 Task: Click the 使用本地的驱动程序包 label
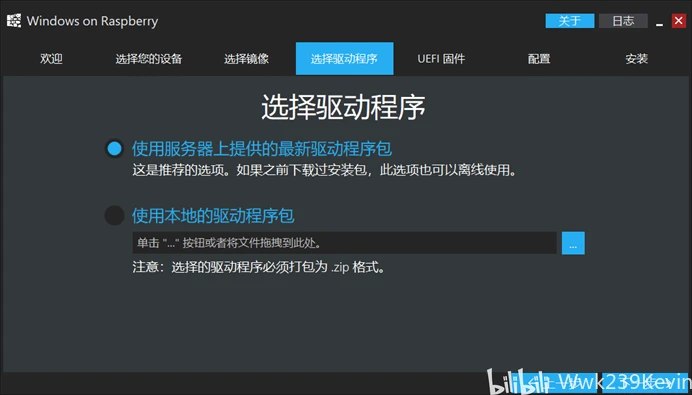pyautogui.click(x=213, y=216)
